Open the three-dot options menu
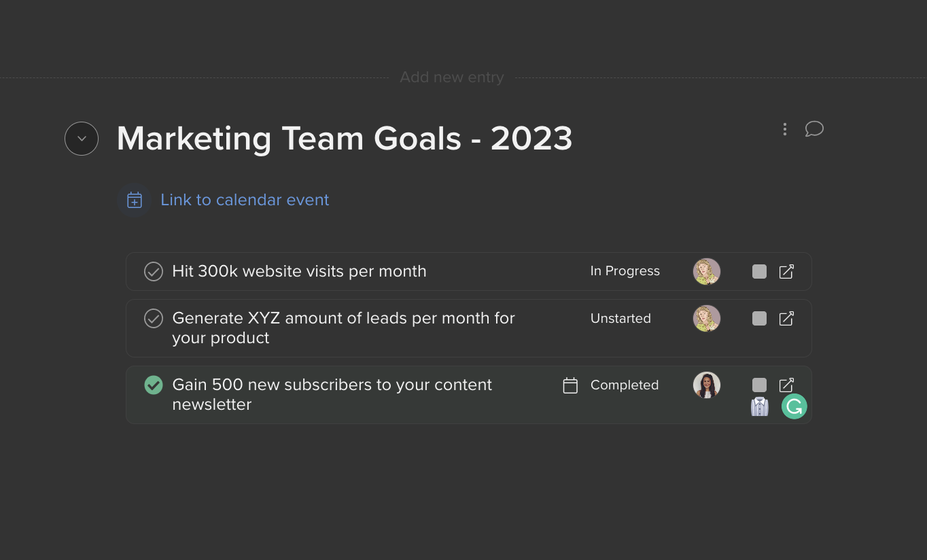This screenshot has width=927, height=560. (785, 129)
